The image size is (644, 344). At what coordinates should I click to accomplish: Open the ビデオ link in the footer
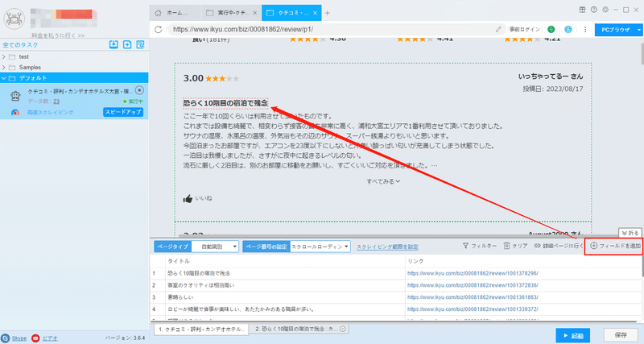[x=50, y=338]
